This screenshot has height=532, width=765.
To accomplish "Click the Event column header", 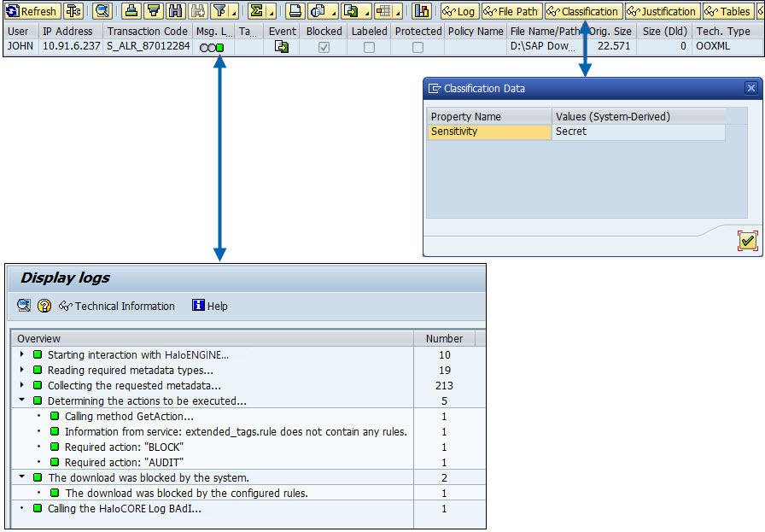I will click(x=282, y=32).
